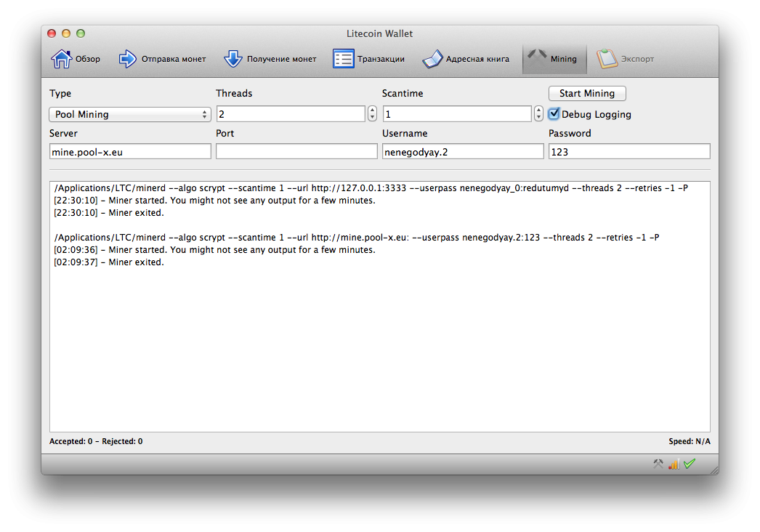The width and height of the screenshot is (760, 532).
Task: Click the '[02:09:36] - Miner started' log line
Action: click(x=215, y=250)
